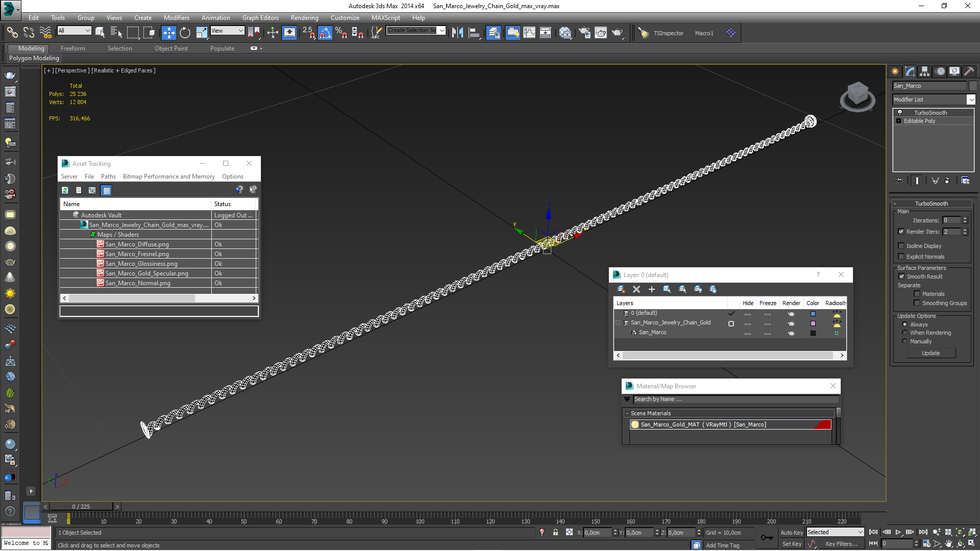Toggle Angle Snap in toolbar

(325, 33)
